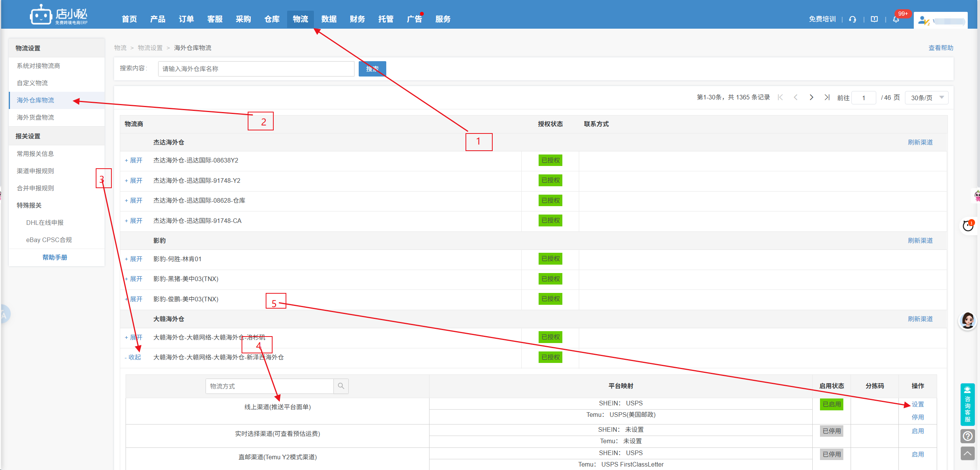
Task: Open the 咨询客服 floating widget
Action: 967,404
